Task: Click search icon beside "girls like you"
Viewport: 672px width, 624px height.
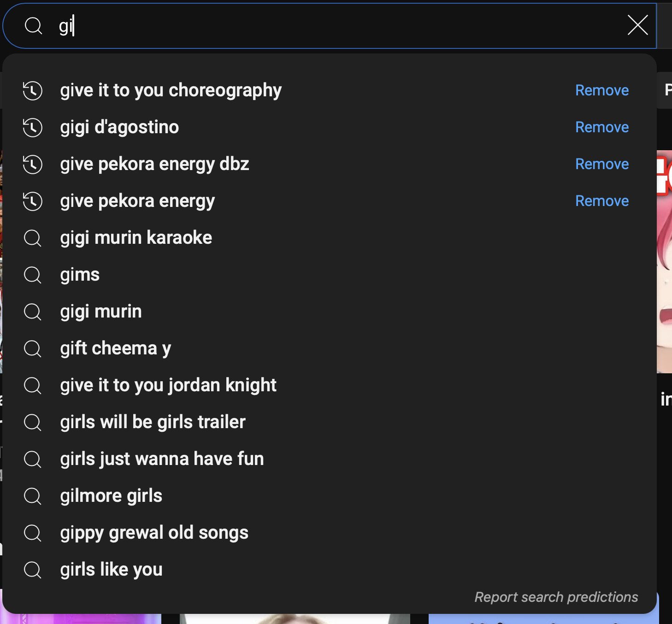Action: click(33, 570)
